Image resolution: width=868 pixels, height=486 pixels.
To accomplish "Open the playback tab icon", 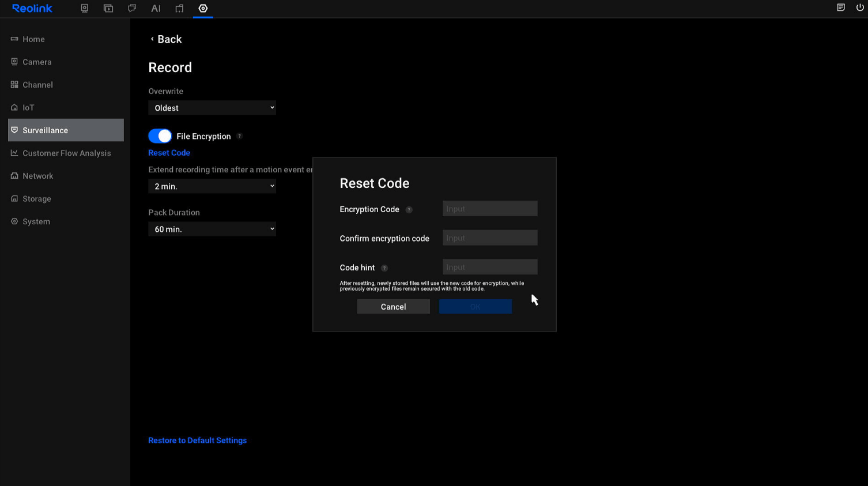I will (x=108, y=8).
